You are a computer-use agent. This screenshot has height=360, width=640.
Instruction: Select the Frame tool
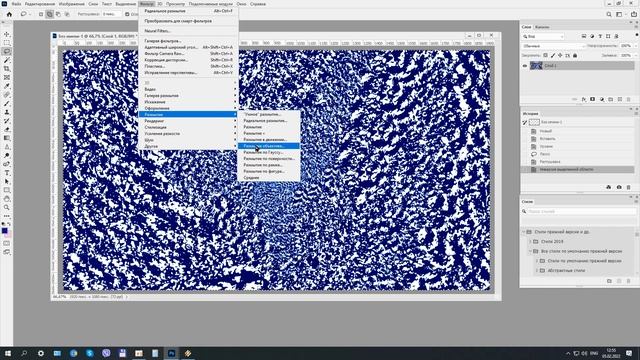[7, 77]
